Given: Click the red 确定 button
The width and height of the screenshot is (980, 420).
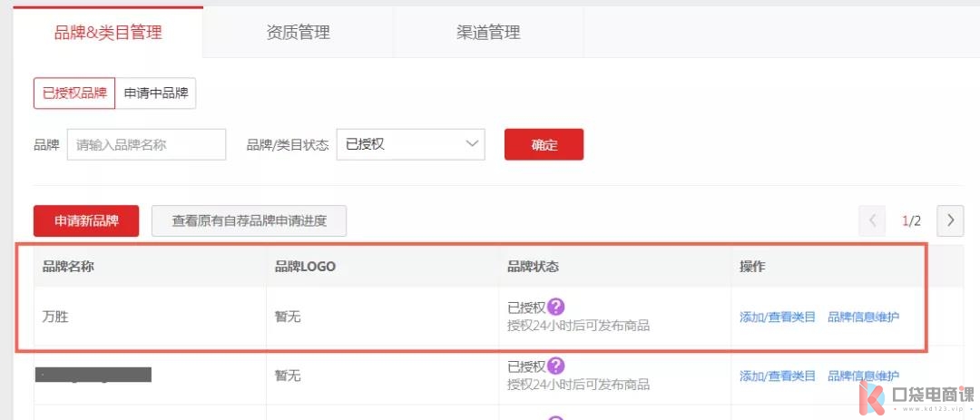Looking at the screenshot, I should [544, 144].
